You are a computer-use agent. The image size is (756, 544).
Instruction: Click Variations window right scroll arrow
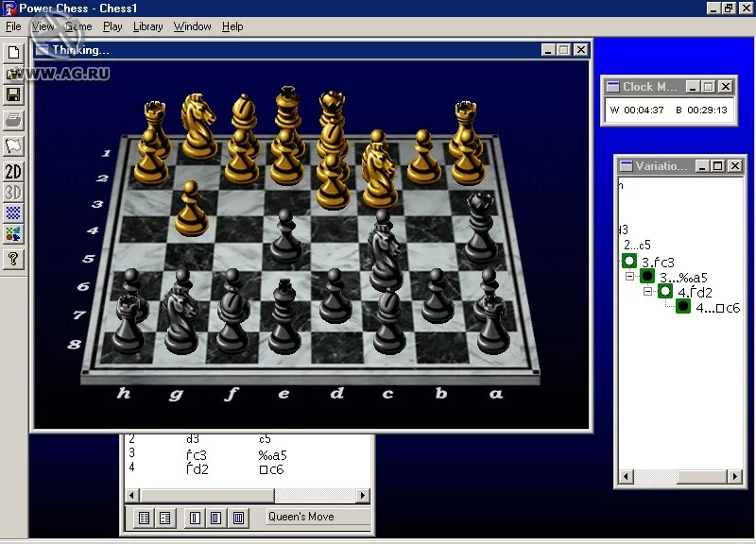pos(735,477)
